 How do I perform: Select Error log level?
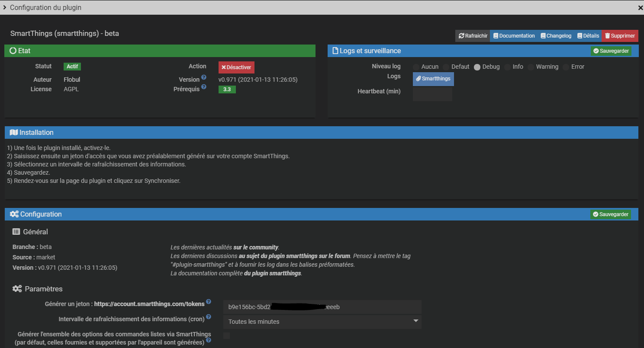pos(566,67)
